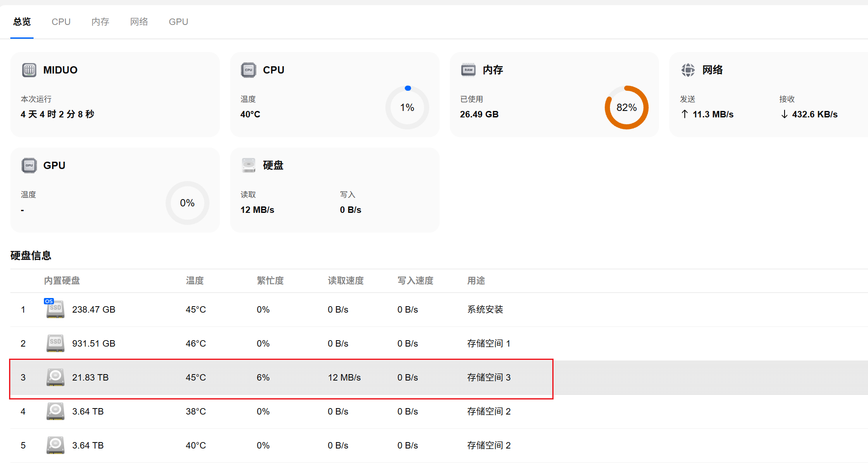Click the MIDUO card title
This screenshot has height=464, width=868.
60,70
